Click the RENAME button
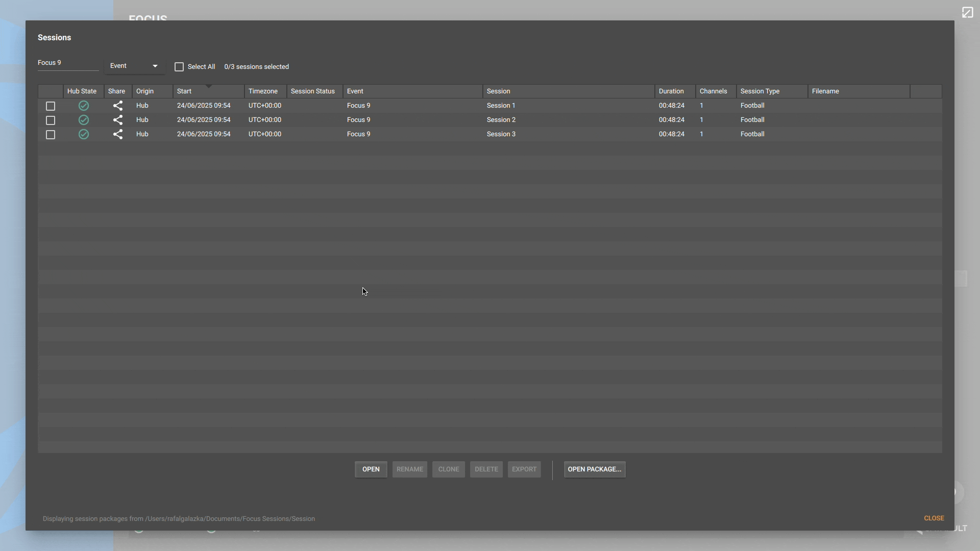 410,469
